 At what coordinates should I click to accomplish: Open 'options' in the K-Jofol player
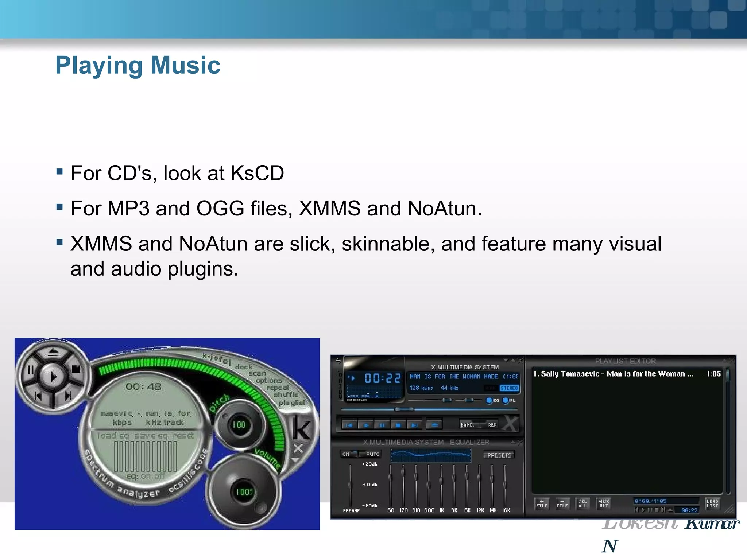269,380
